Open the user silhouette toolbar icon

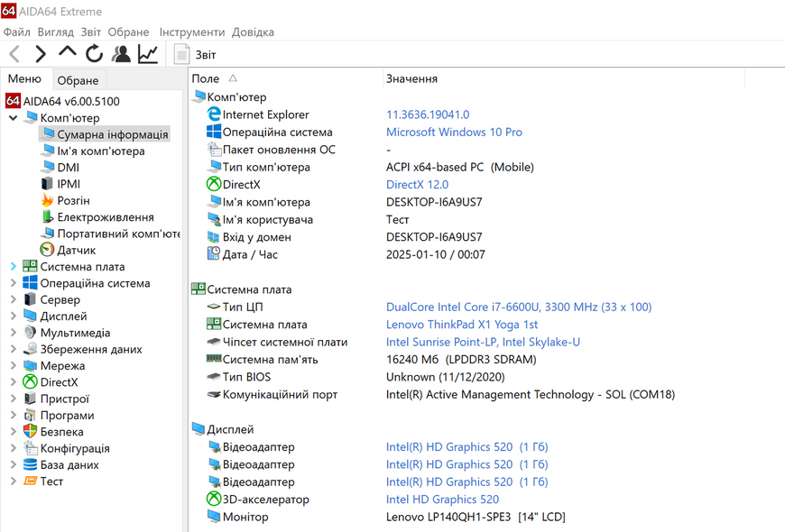click(x=121, y=54)
